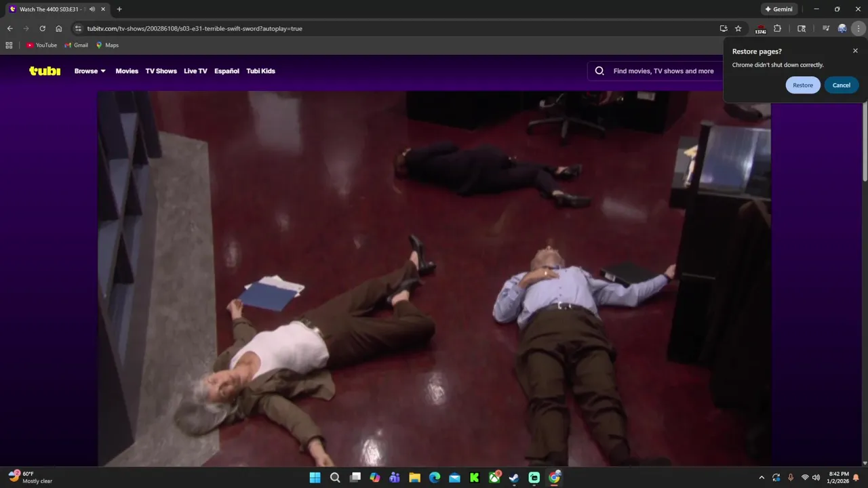Viewport: 868px width, 488px height.
Task: View site information icon in address bar
Action: 78,28
